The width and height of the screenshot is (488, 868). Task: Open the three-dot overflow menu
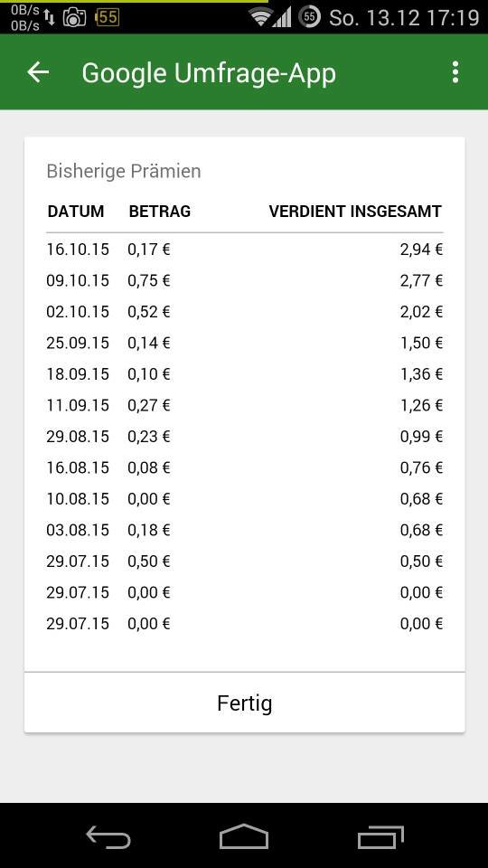click(455, 72)
